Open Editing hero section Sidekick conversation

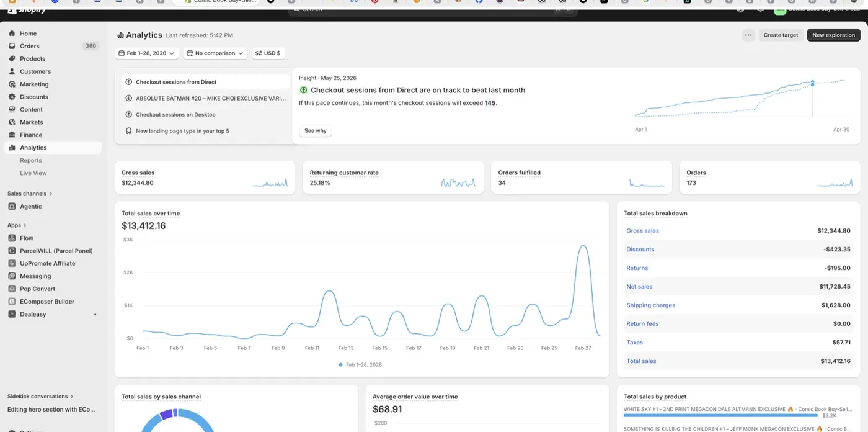coord(51,409)
